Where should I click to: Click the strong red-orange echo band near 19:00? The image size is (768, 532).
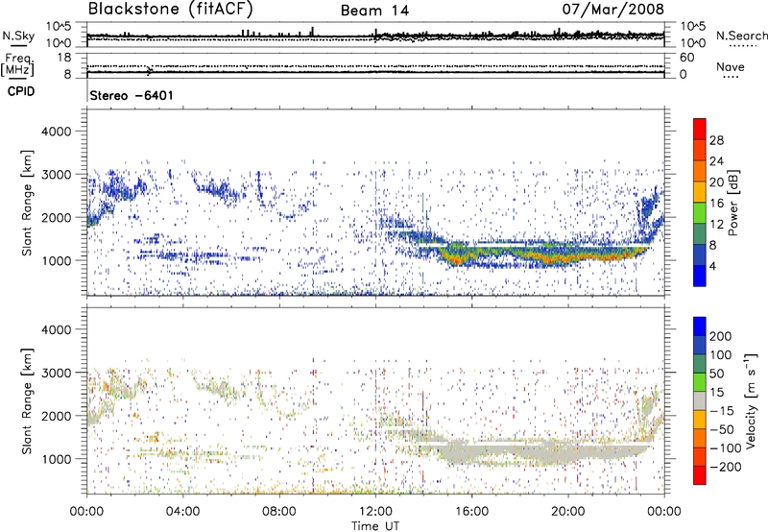pyautogui.click(x=554, y=258)
